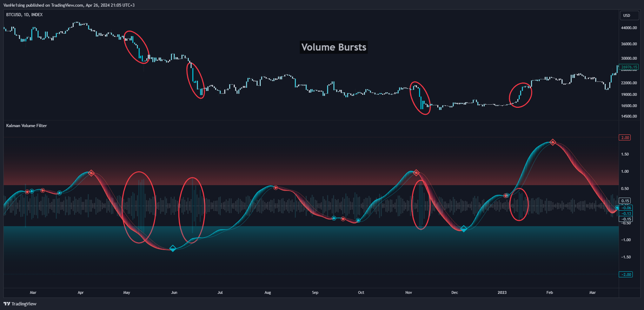Click the BTCUSD, 1D, INDEX symbol label
644x310 pixels.
point(24,15)
